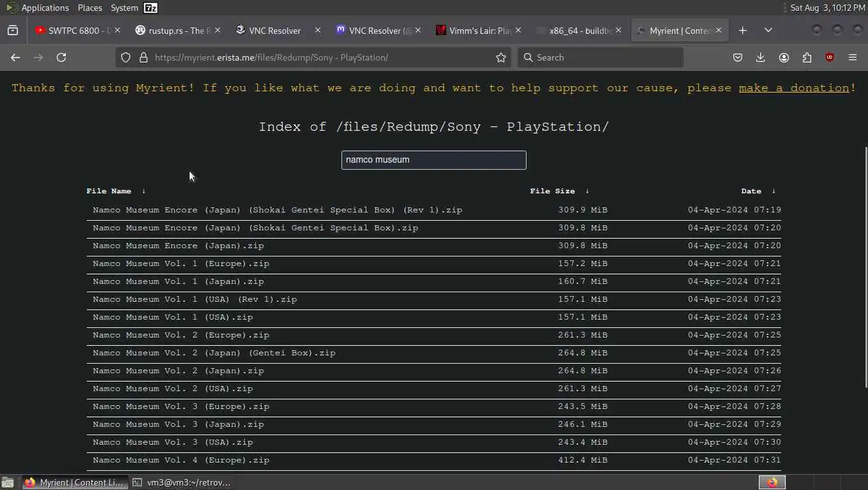Viewport: 868px width, 490px height.
Task: Save page to Pocket
Action: (x=738, y=57)
